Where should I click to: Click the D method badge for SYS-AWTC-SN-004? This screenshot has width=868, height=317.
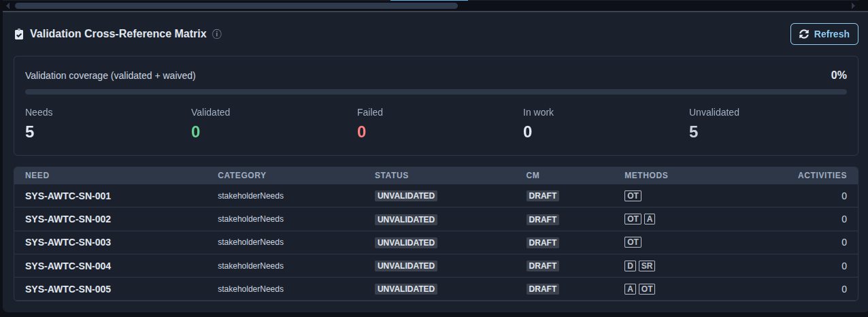point(630,265)
